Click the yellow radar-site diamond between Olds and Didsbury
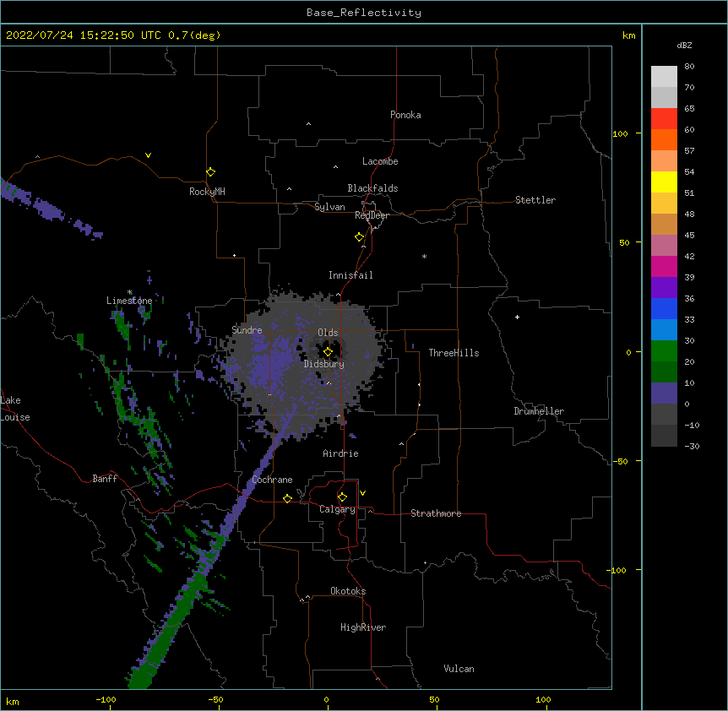Viewport: 728px width, 711px height. click(x=328, y=352)
